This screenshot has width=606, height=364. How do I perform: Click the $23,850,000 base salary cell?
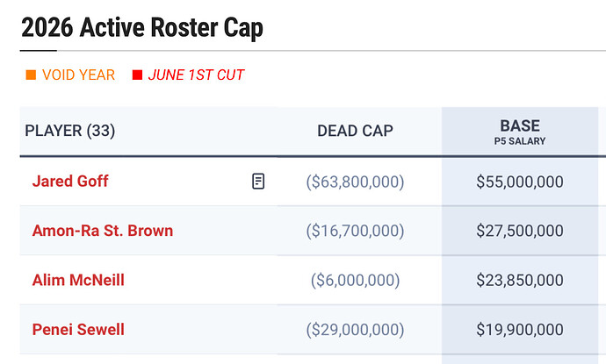[x=520, y=281]
